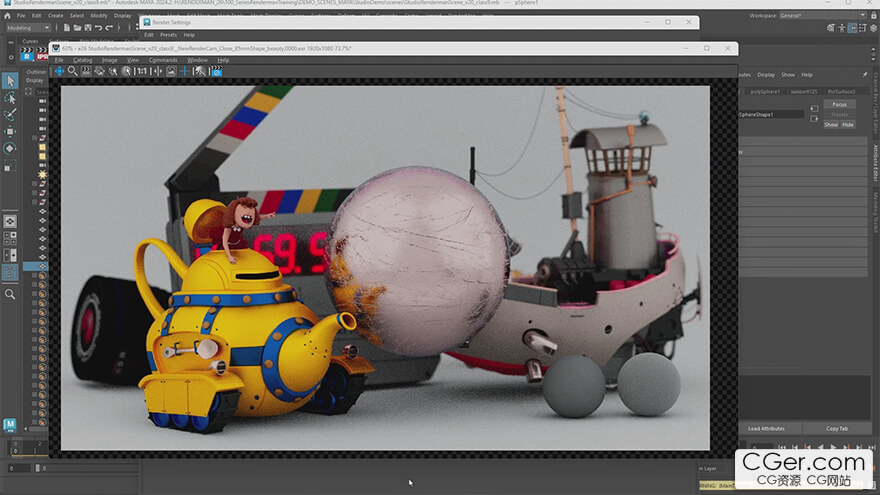Click the Hide button in Attribute Editor
Screen dimensions: 880x495
coord(848,125)
